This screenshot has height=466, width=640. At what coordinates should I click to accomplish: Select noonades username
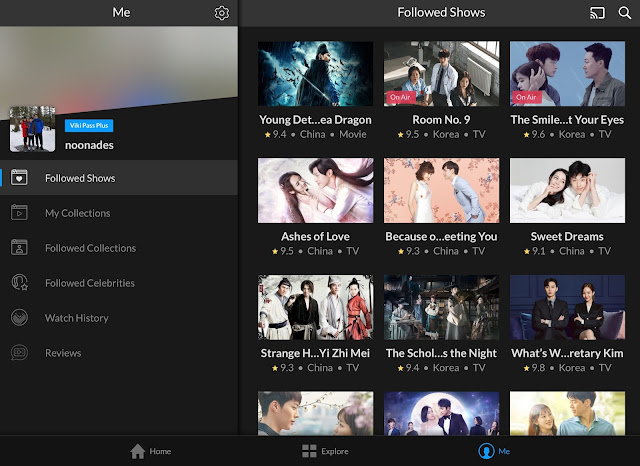[89, 145]
